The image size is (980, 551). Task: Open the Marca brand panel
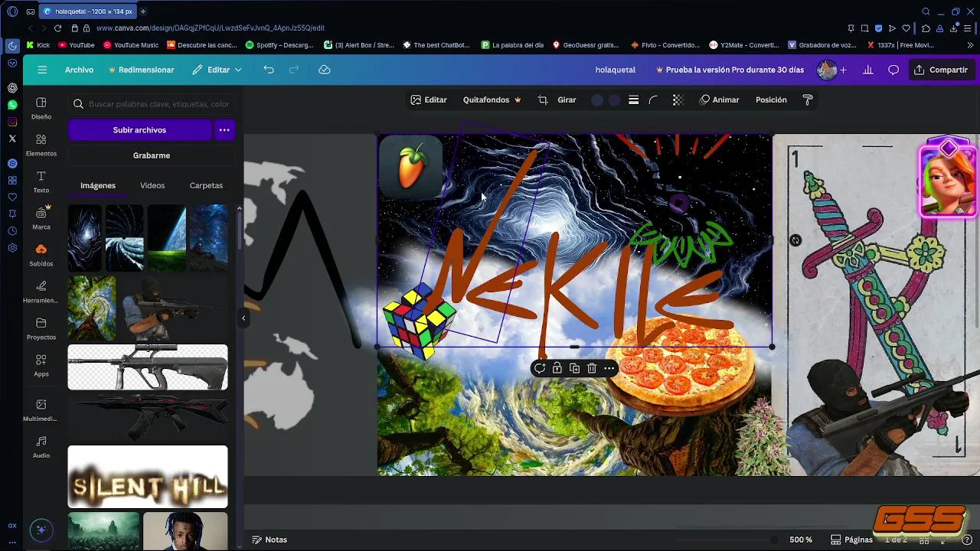(41, 218)
